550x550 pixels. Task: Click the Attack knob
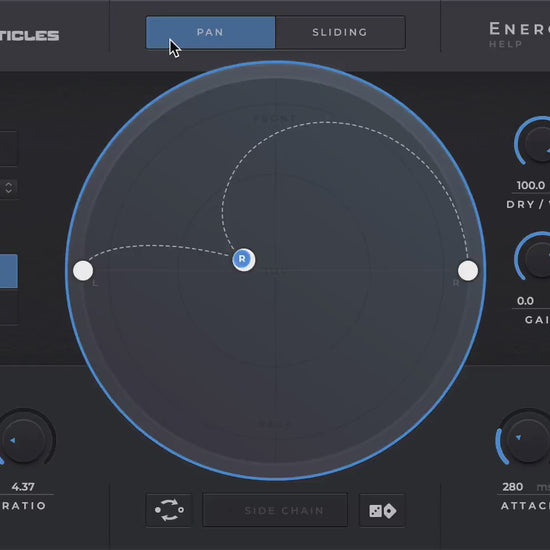coord(525,438)
